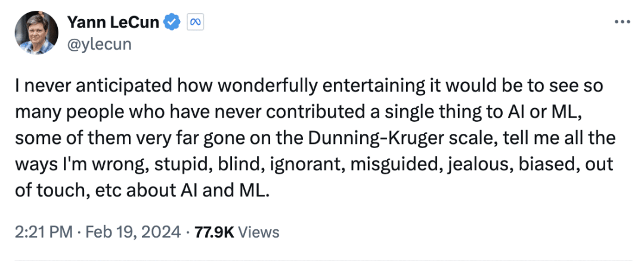Open the three-dot more options menu
The image size is (644, 261).
[x=622, y=22]
